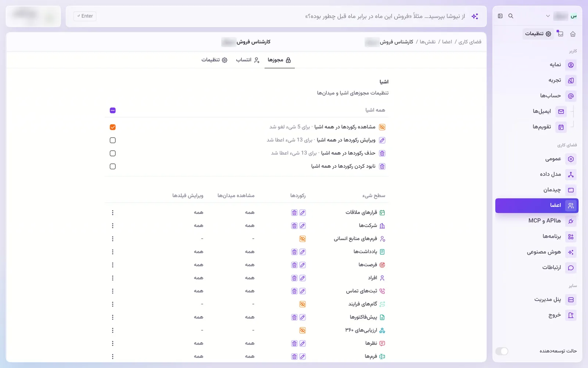
Task: Click trash icon in قرارهای ملاقات row
Action: pos(294,213)
